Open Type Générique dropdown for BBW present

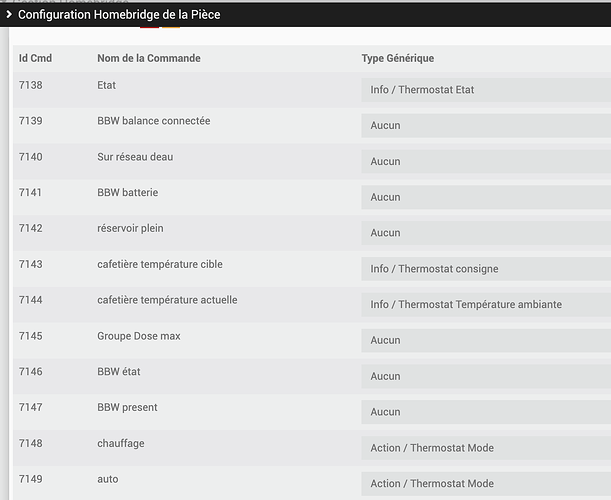(485, 412)
